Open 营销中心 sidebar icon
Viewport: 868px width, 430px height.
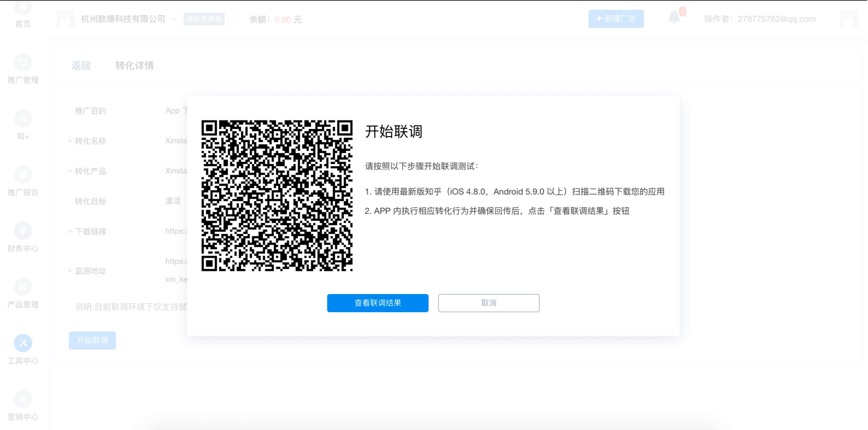click(23, 399)
